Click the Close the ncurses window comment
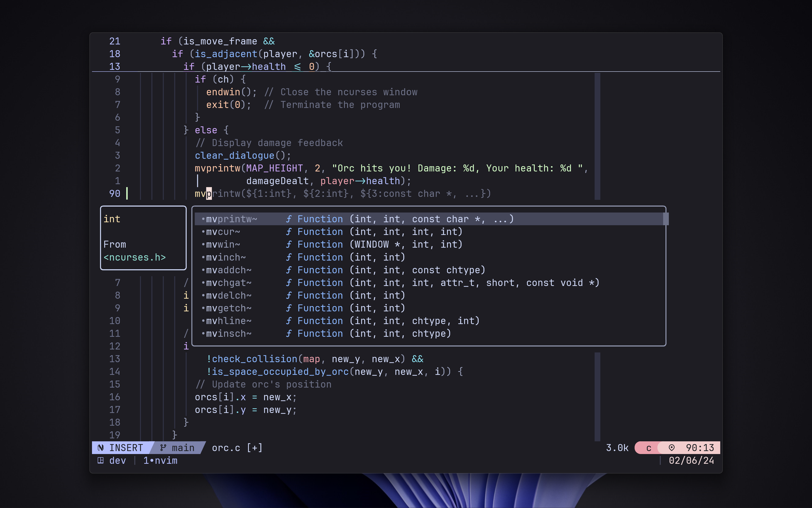 [341, 92]
